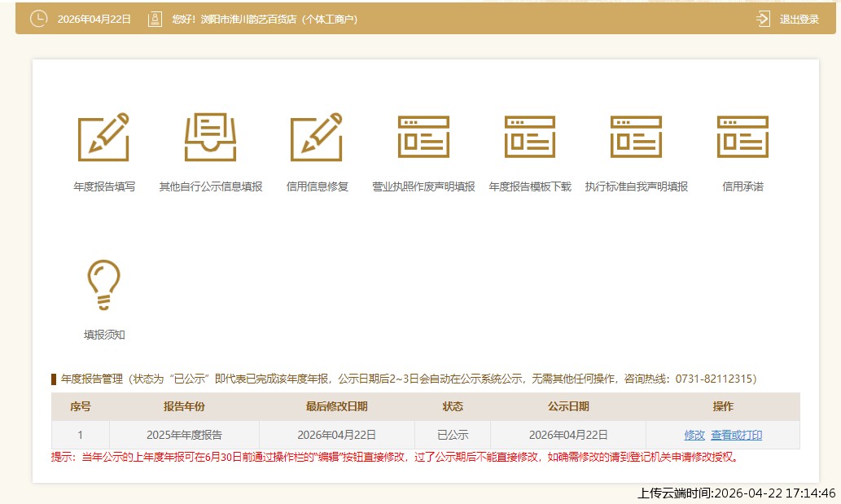
Task: Open 营业执照作废声明填报 license invalidation declaration
Action: (423, 138)
